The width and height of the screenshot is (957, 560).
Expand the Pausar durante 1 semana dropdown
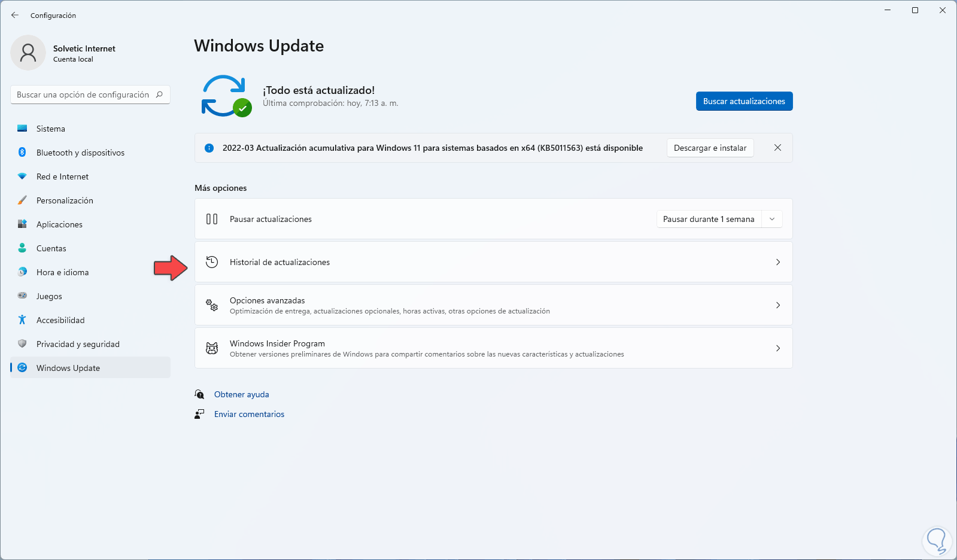pos(772,219)
